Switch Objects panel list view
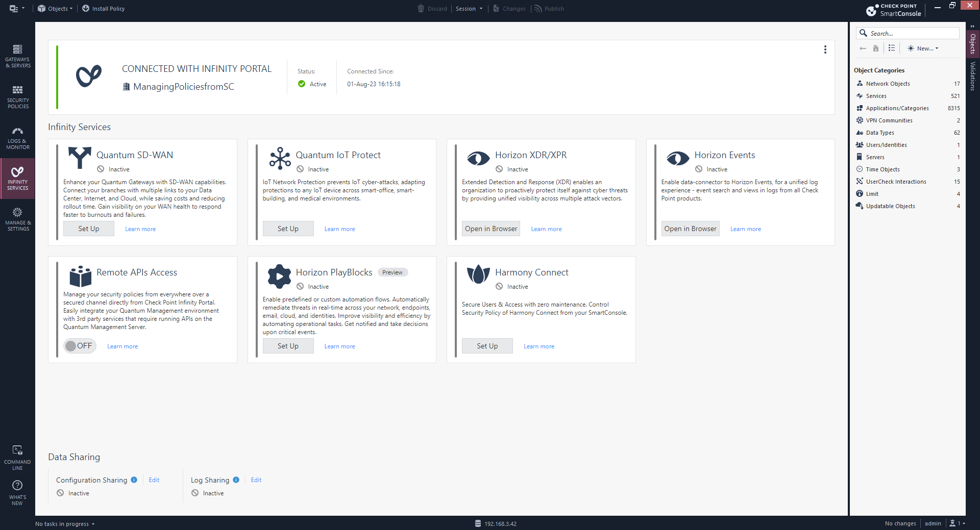Viewport: 980px width, 530px height. pos(892,48)
